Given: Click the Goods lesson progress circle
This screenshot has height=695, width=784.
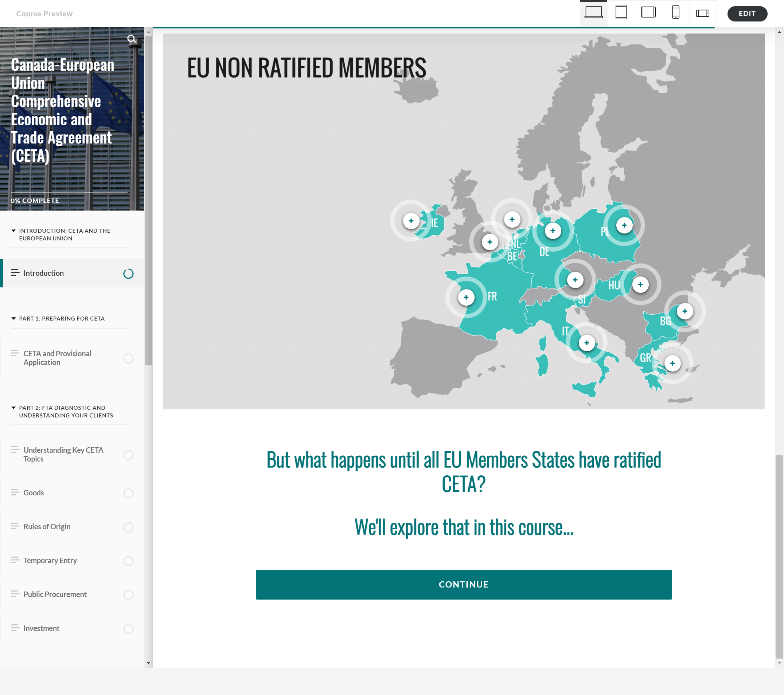Looking at the screenshot, I should 129,493.
